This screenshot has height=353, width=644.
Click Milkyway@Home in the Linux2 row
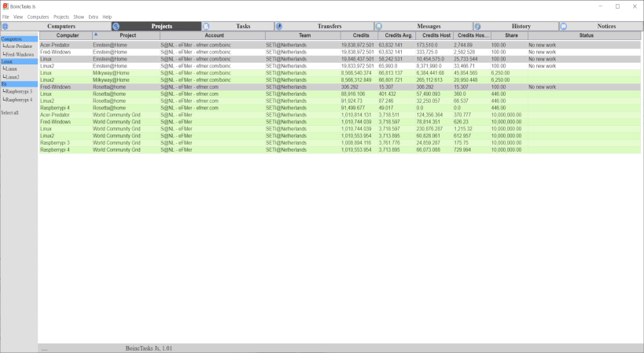coord(111,80)
